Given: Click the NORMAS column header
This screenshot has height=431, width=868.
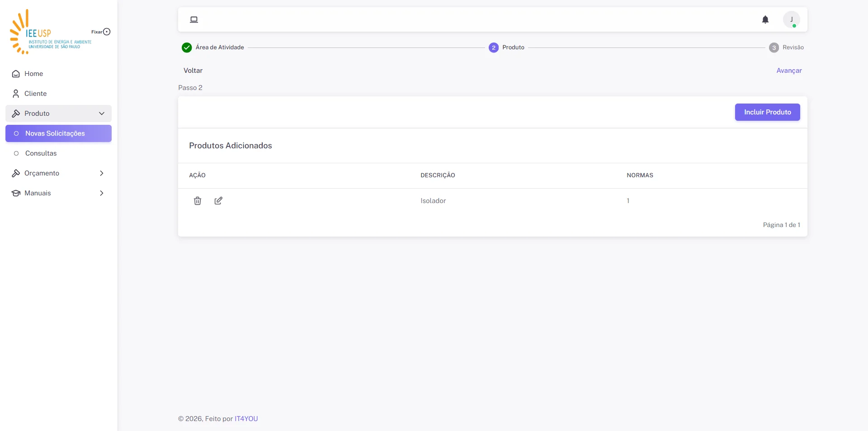Looking at the screenshot, I should 640,175.
